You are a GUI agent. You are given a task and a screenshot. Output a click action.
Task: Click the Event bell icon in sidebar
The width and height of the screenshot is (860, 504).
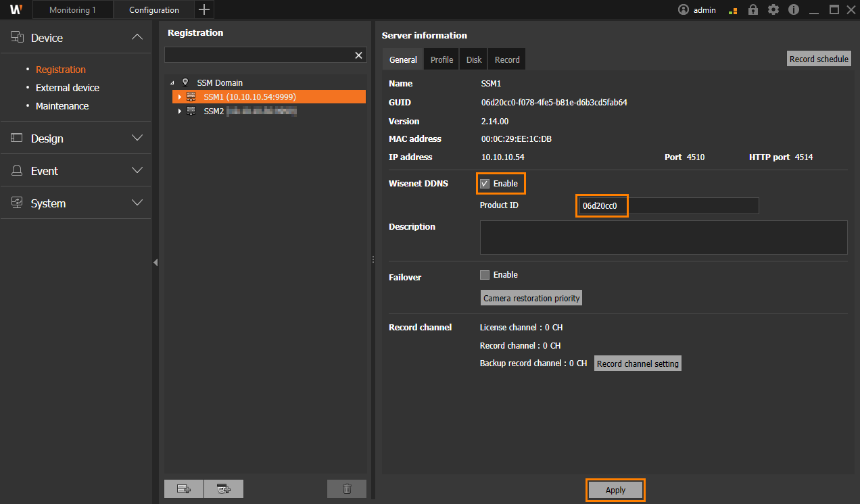(x=18, y=171)
